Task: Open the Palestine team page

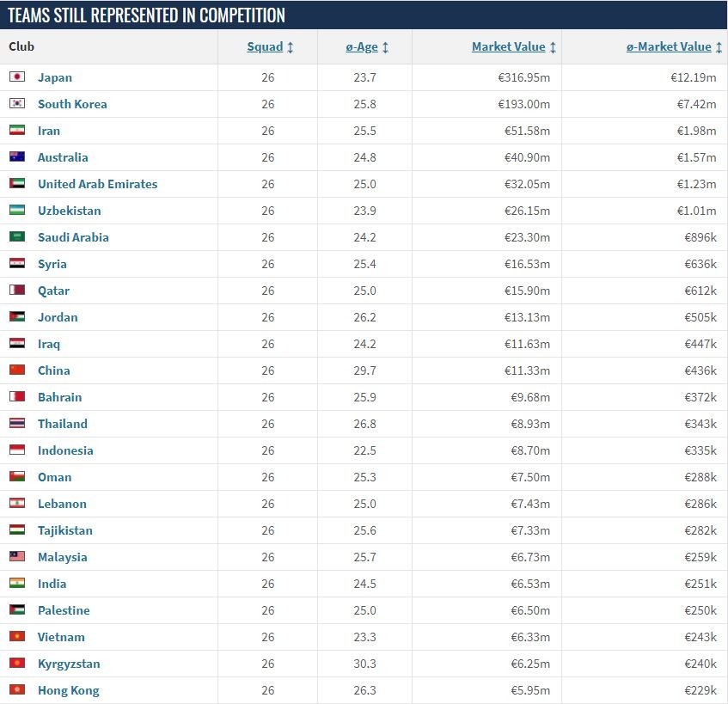Action: pos(64,610)
